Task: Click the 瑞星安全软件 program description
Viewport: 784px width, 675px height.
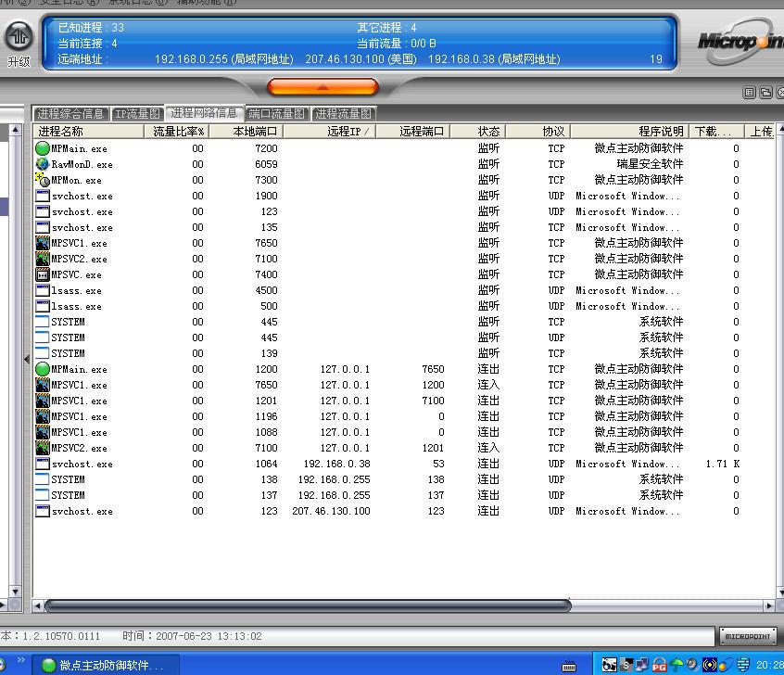Action: (x=650, y=164)
